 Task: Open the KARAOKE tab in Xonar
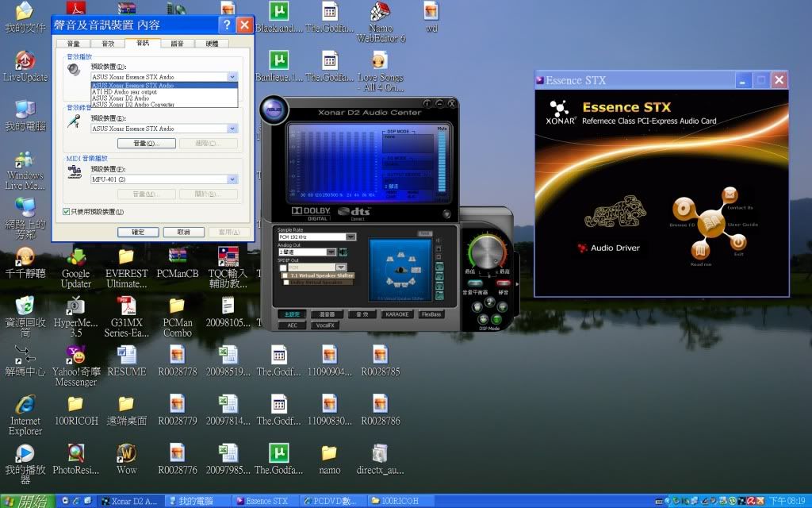click(x=397, y=314)
